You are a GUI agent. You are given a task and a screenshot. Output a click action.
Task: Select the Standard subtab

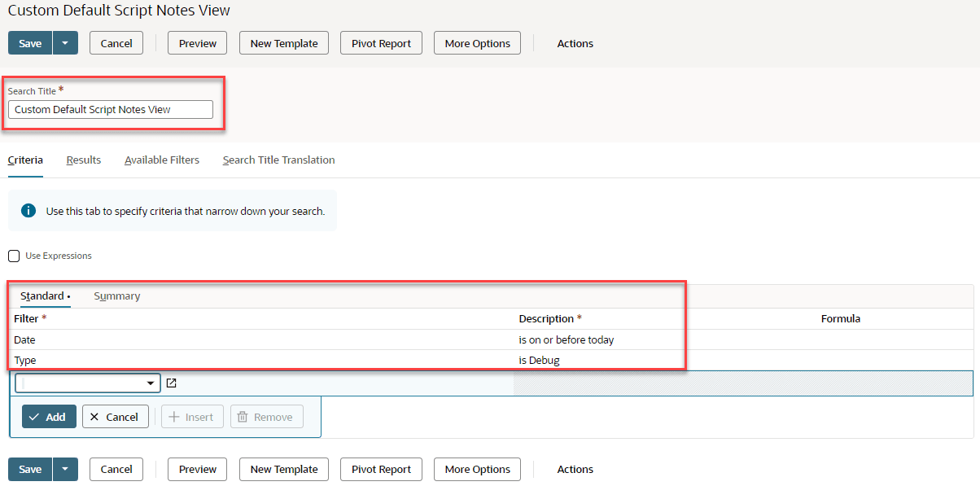(45, 296)
